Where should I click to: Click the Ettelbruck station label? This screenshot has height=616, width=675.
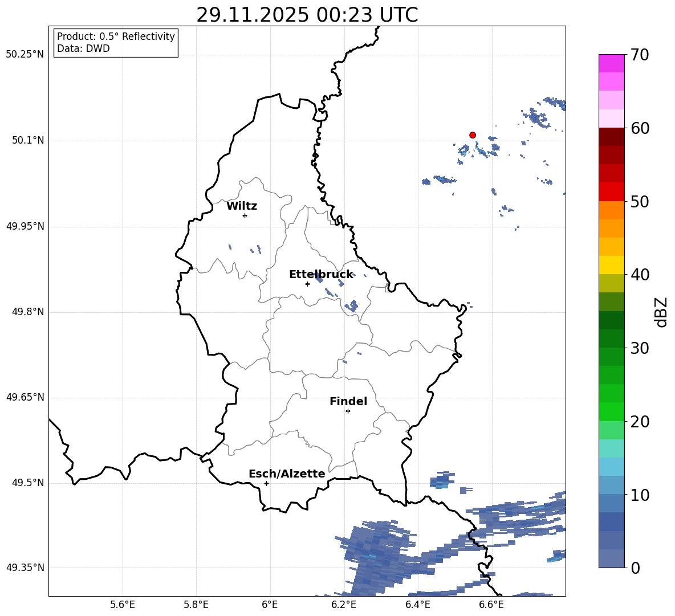321,275
